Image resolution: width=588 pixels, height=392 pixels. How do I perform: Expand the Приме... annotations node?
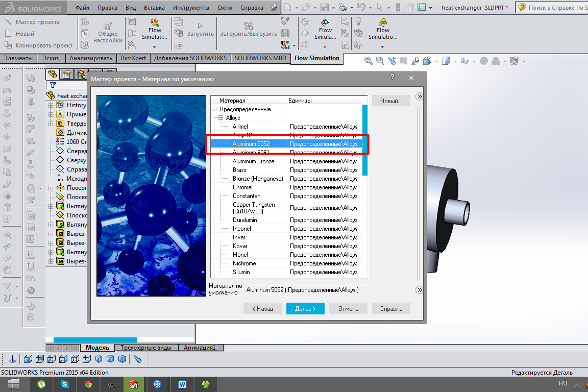[51, 114]
